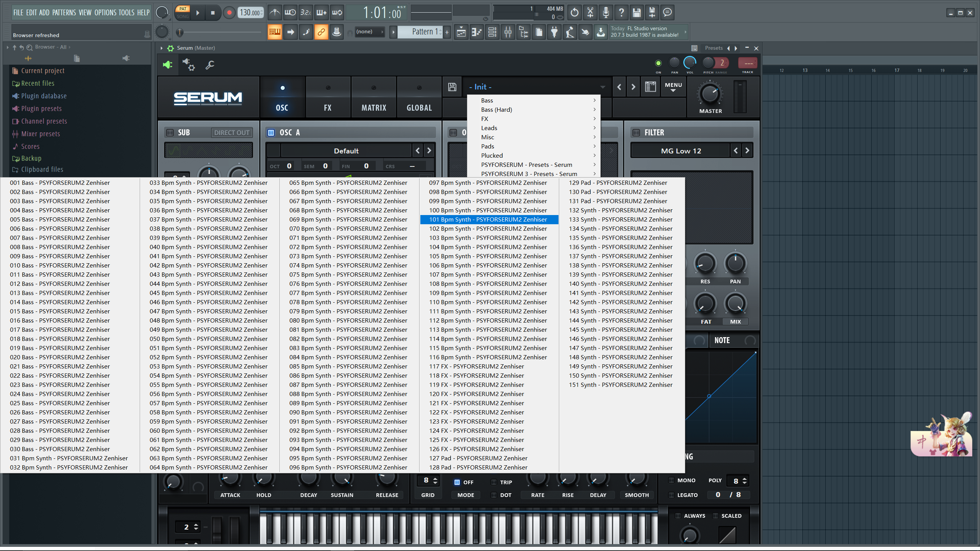Click the record button in transport
Viewport: 980px width, 551px height.
[229, 13]
